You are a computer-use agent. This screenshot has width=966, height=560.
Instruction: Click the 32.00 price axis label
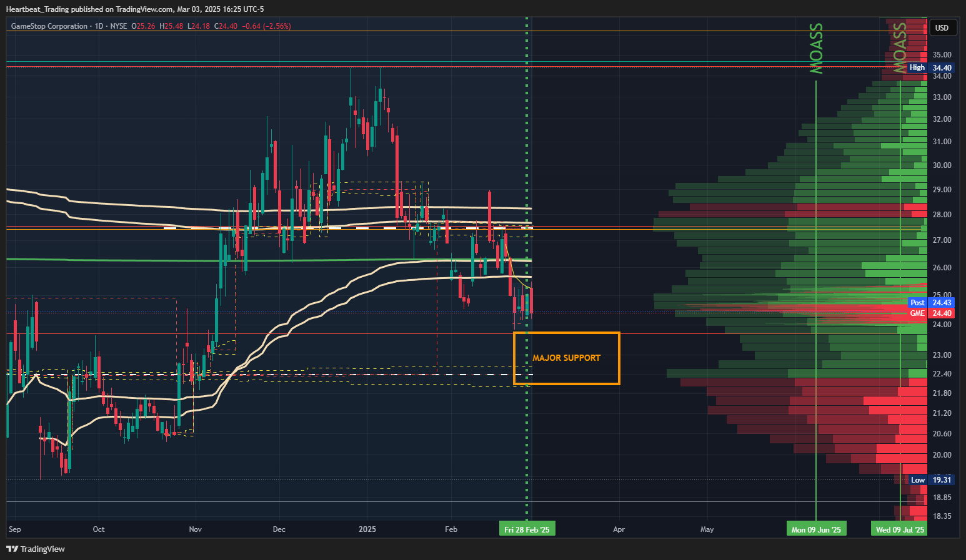coord(942,119)
